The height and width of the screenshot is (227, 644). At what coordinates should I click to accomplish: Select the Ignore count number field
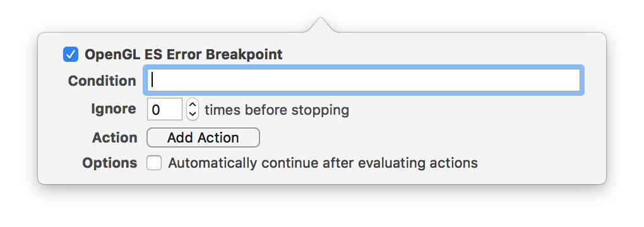coord(164,109)
